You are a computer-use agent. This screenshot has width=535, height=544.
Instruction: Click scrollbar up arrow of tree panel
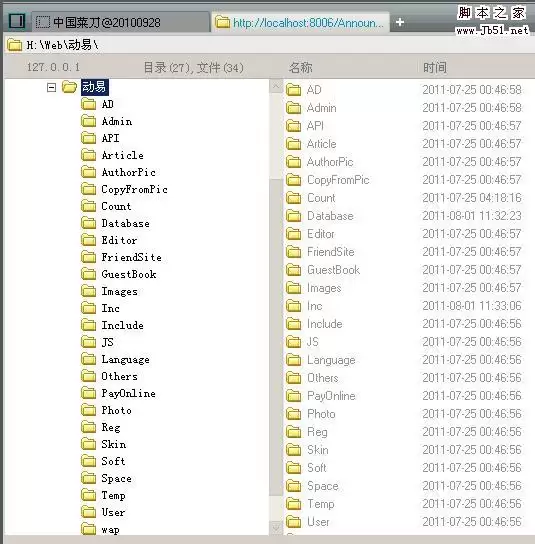276,86
